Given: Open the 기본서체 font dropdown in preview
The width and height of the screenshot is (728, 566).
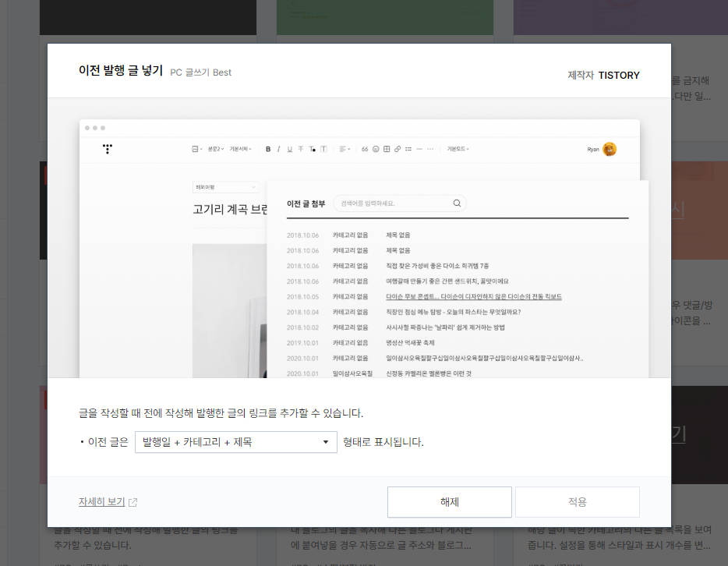Looking at the screenshot, I should point(241,149).
